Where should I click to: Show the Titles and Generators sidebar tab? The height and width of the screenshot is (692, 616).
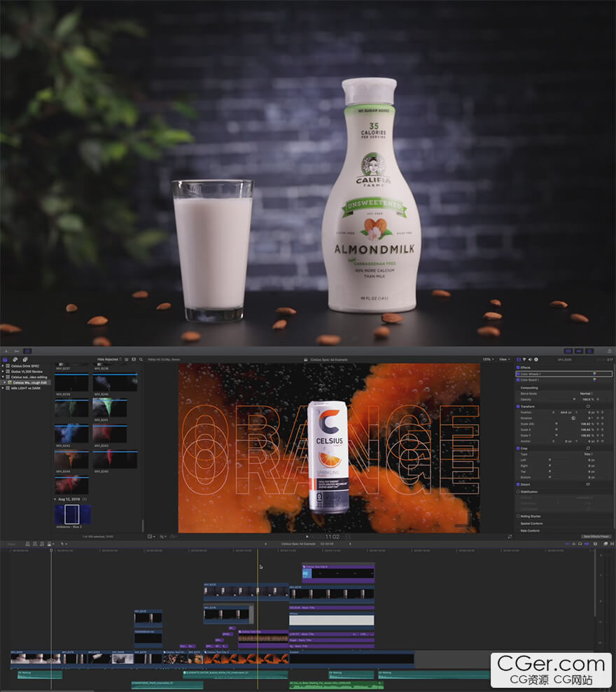coord(25,360)
